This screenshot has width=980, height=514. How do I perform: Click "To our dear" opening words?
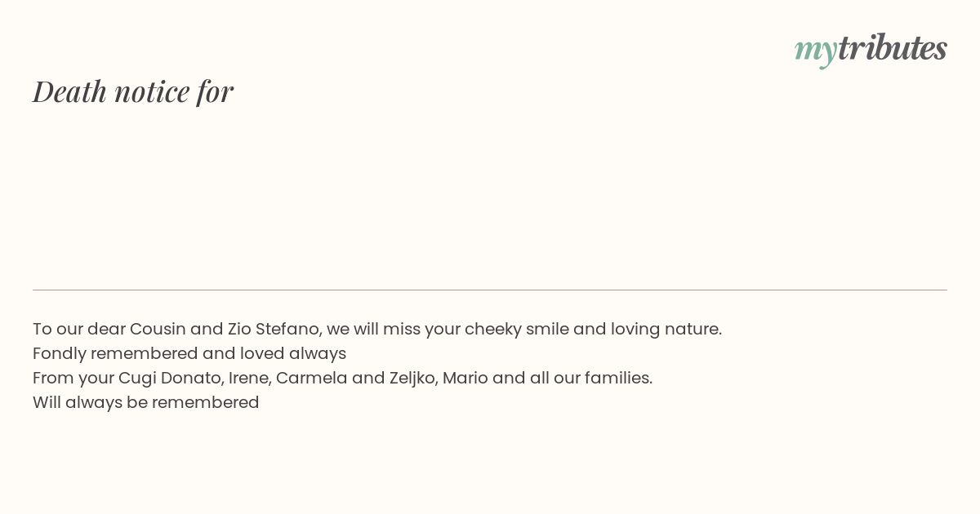pyautogui.click(x=79, y=329)
